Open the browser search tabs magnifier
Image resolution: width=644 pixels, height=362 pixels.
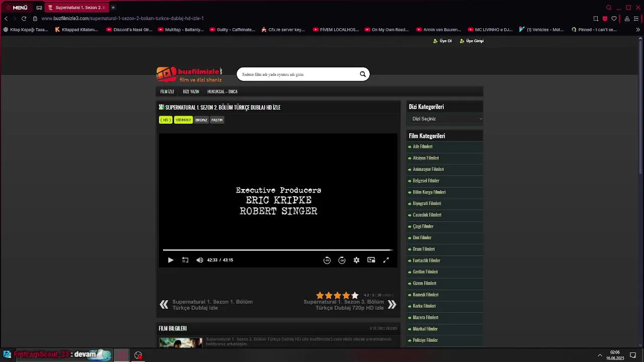point(609,8)
